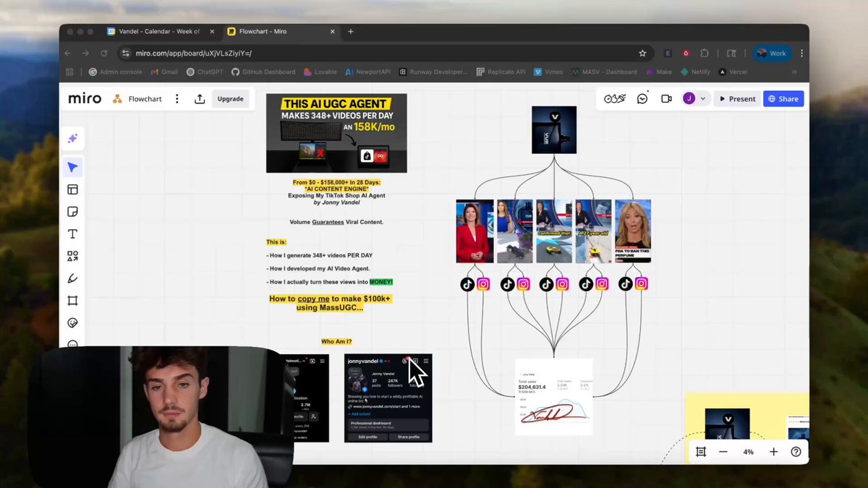
Task: Zoom in with plus button
Action: [x=773, y=452]
